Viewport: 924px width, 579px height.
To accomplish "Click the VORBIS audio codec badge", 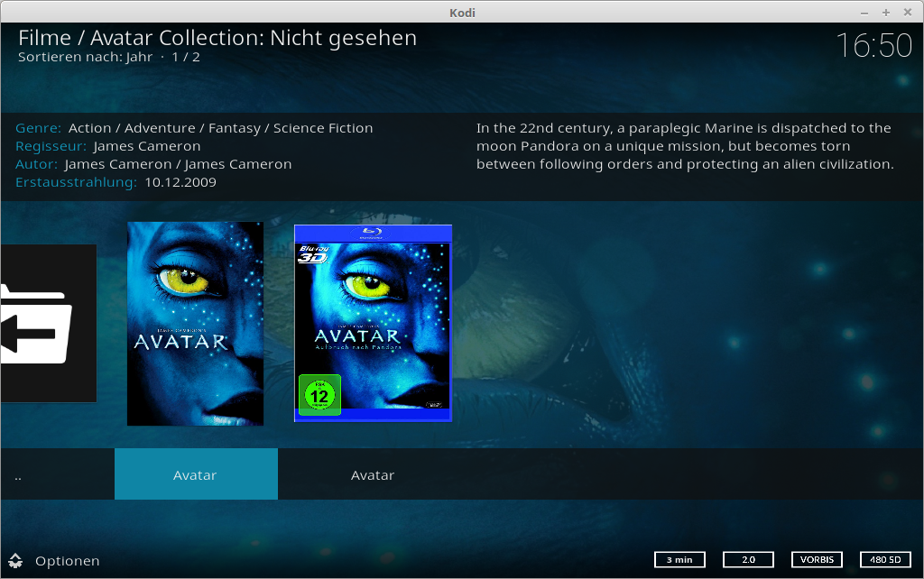I will (x=817, y=559).
